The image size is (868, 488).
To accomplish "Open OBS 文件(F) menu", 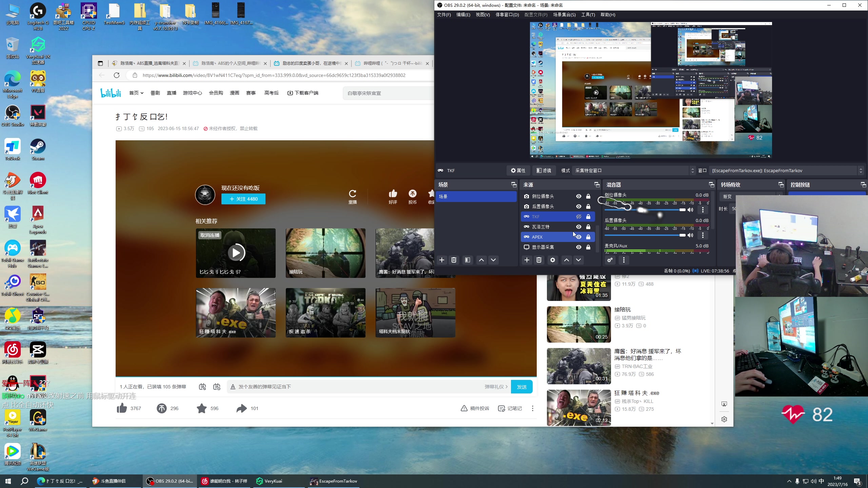I will (444, 15).
